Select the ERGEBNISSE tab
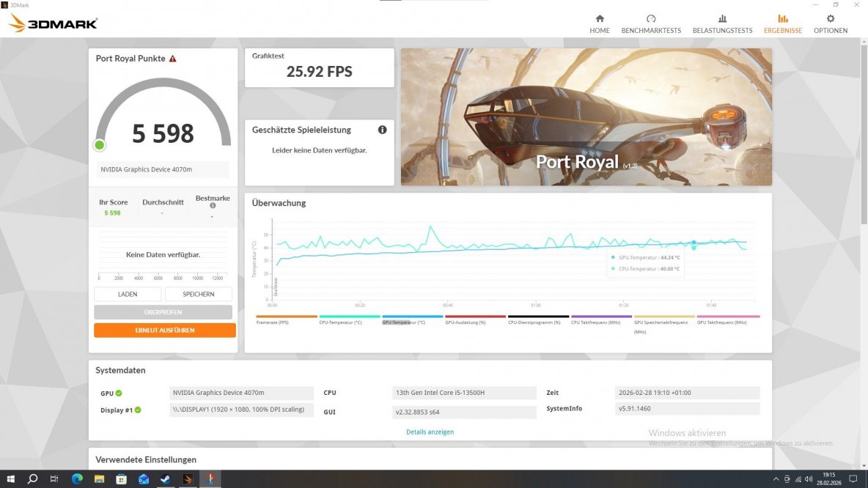Screen dimensions: 868x488 pyautogui.click(x=783, y=24)
